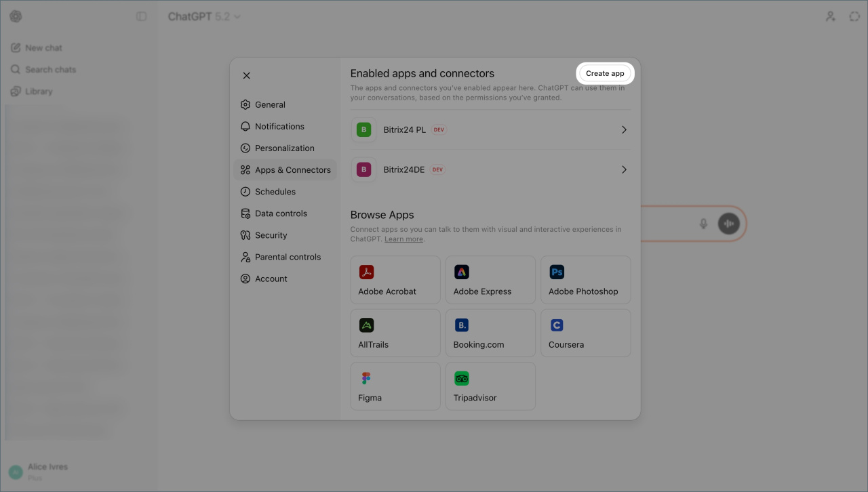
Task: Open the ChatGPT 5.2 model dropdown
Action: [204, 16]
